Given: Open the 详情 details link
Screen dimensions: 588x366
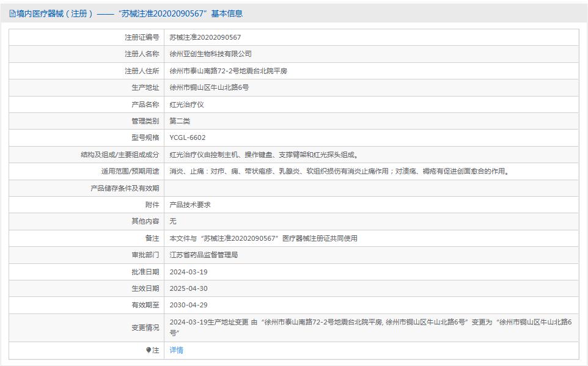Looking at the screenshot, I should click(x=176, y=350).
